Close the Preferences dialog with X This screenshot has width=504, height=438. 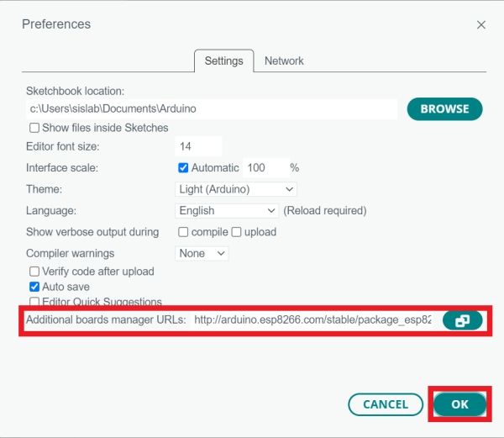coord(481,25)
